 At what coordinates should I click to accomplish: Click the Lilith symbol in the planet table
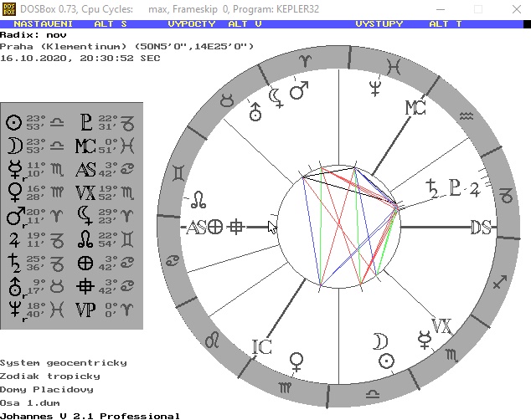click(x=85, y=217)
